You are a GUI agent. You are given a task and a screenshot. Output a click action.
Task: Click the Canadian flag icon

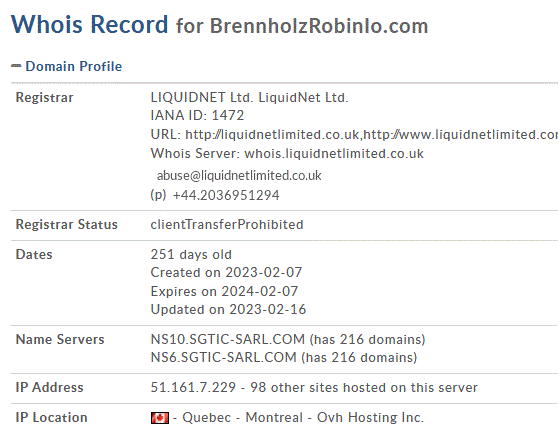click(160, 418)
